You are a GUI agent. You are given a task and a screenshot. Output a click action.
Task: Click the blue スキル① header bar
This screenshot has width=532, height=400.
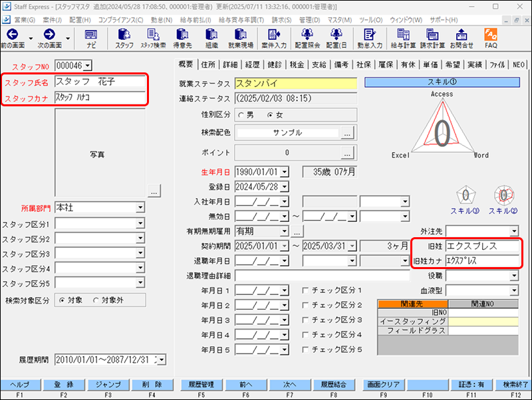[442, 82]
